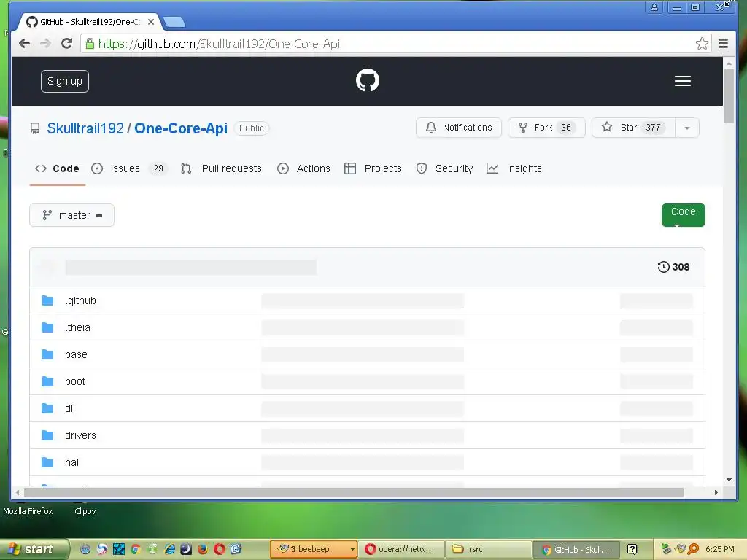View the 308 commits link

pos(673,267)
